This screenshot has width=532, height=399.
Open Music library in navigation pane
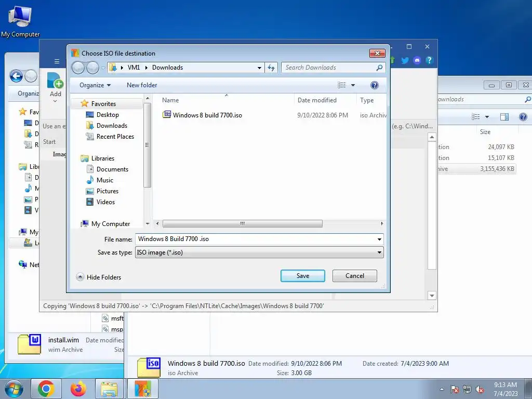pyautogui.click(x=104, y=180)
